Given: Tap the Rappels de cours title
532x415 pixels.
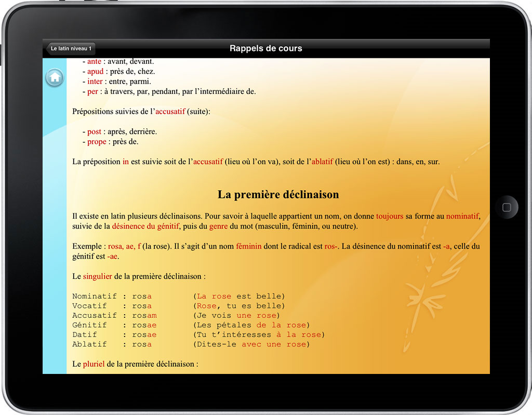Looking at the screenshot, I should point(265,48).
